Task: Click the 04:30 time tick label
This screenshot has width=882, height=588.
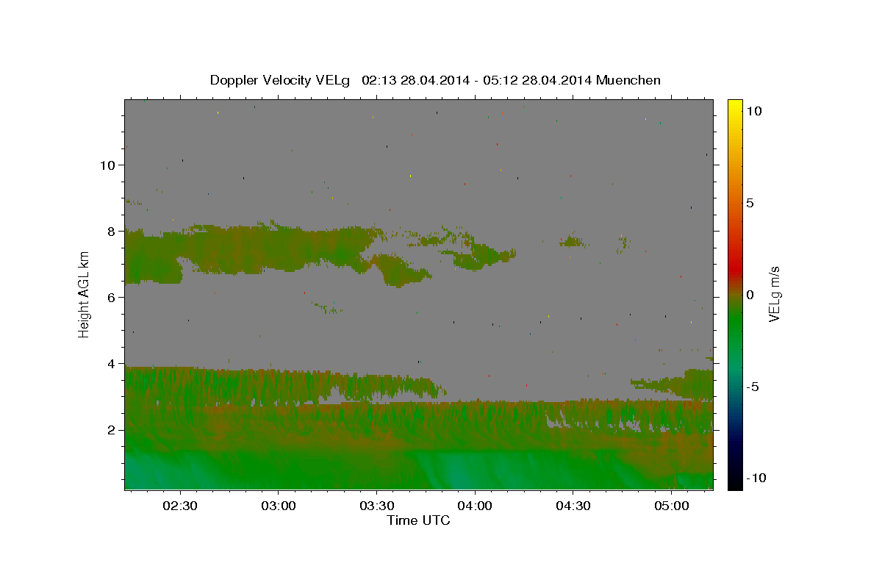Action: point(573,506)
